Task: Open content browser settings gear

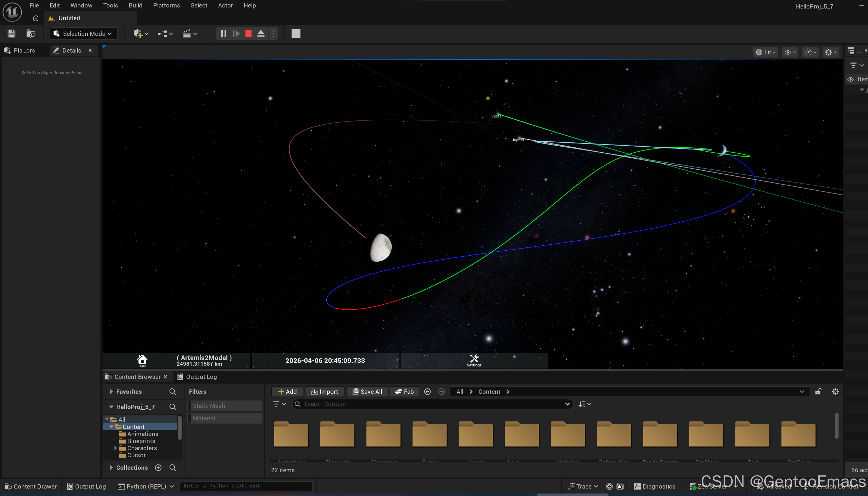Action: tap(835, 392)
